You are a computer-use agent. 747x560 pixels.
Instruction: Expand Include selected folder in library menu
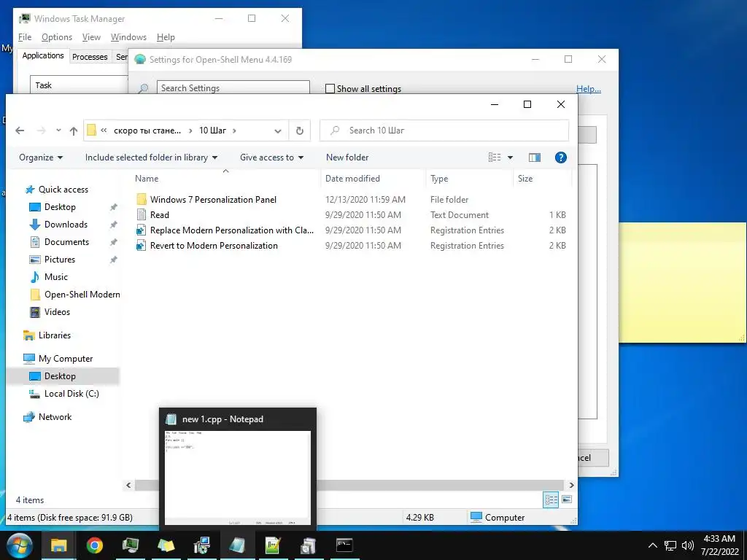(x=151, y=157)
